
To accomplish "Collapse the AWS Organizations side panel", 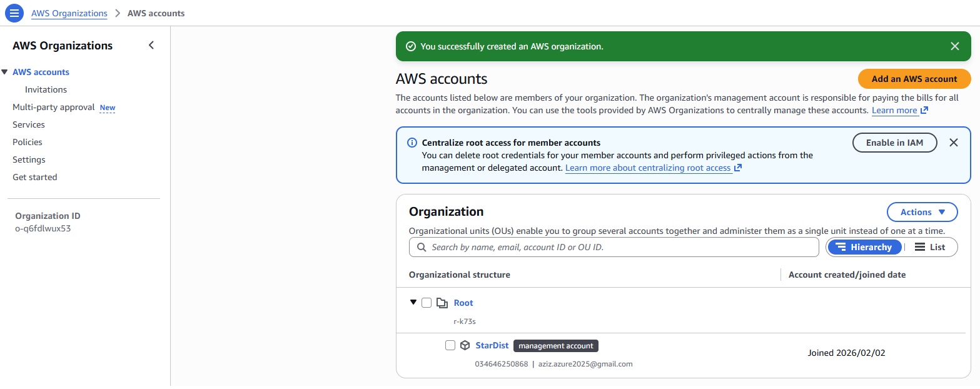I will [x=151, y=45].
